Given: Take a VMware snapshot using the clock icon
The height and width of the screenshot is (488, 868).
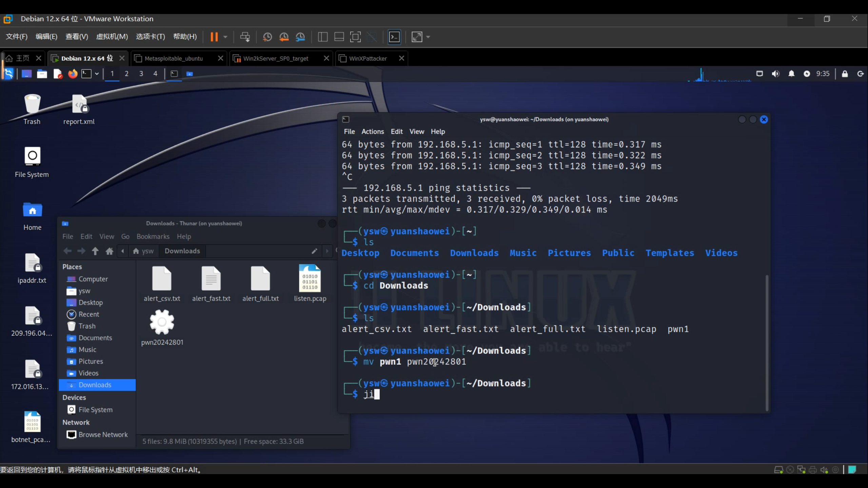Looking at the screenshot, I should [267, 37].
